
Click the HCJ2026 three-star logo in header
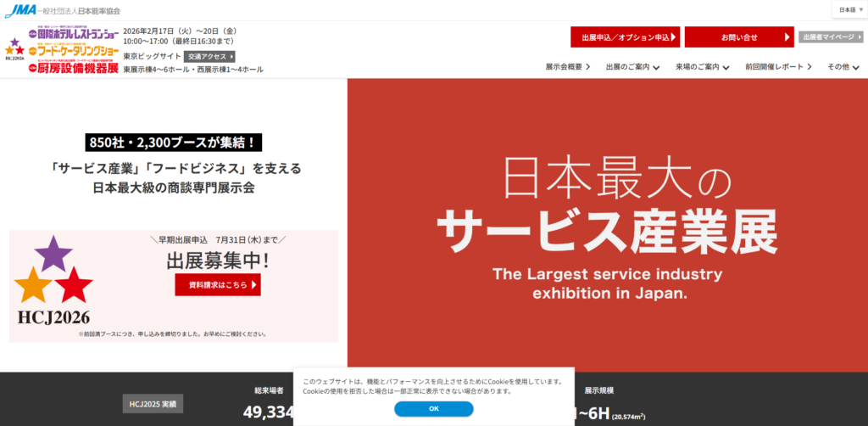click(15, 50)
